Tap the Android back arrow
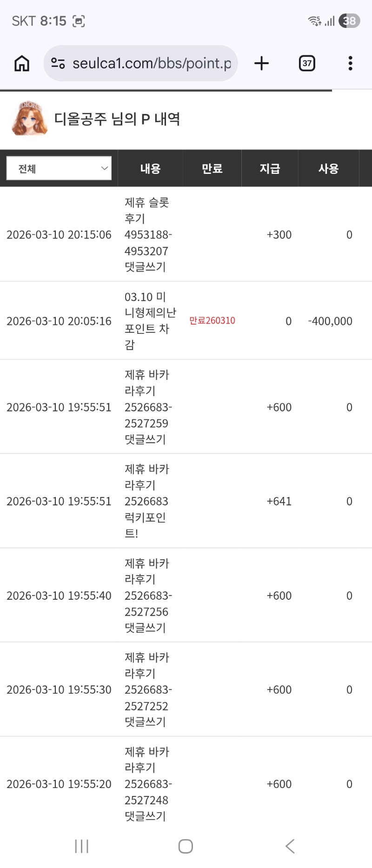372x868 pixels. (x=290, y=846)
